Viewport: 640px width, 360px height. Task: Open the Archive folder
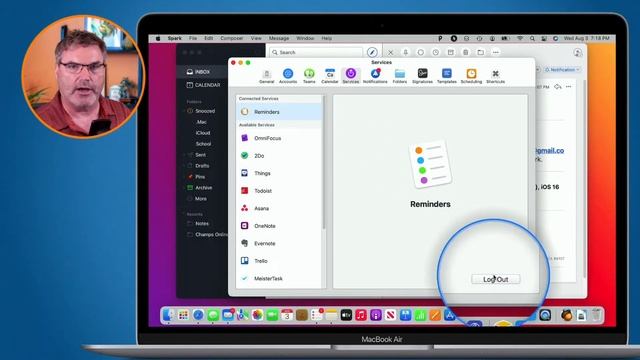click(200, 188)
